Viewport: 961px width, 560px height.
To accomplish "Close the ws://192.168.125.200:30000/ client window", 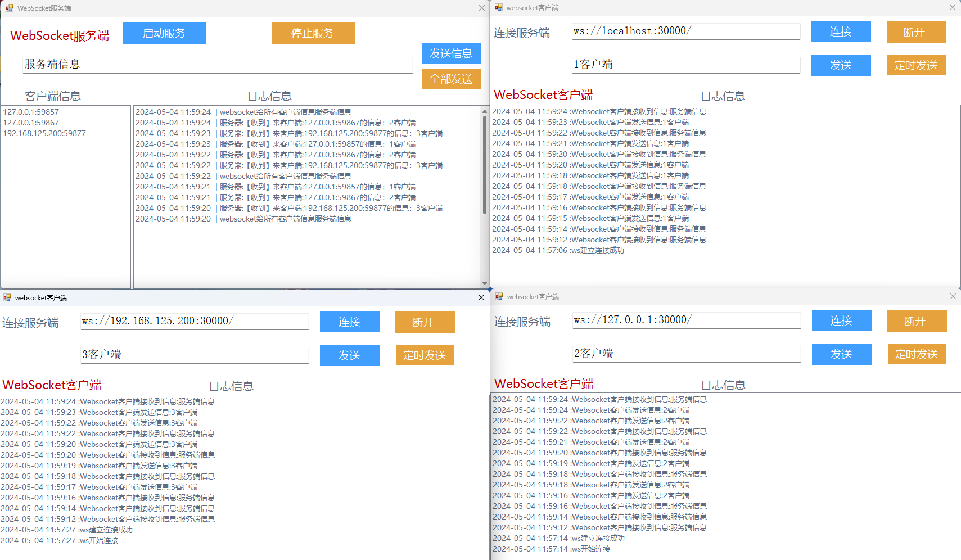I will coord(481,297).
